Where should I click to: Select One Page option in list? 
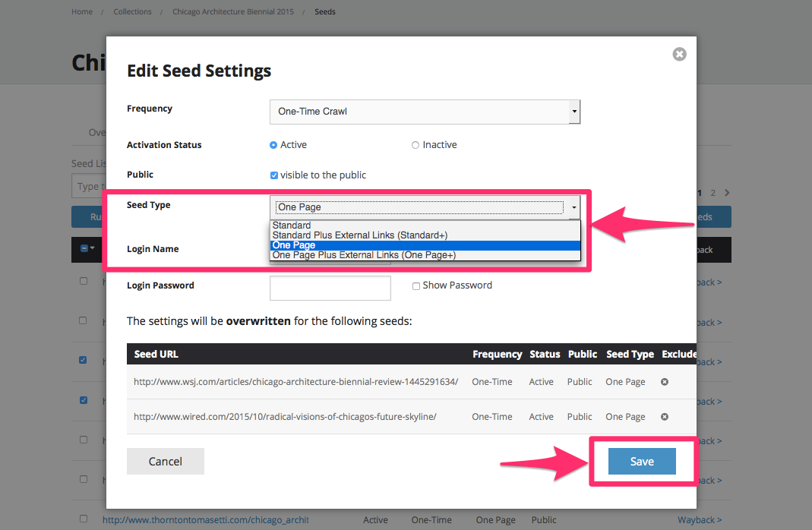click(x=294, y=245)
